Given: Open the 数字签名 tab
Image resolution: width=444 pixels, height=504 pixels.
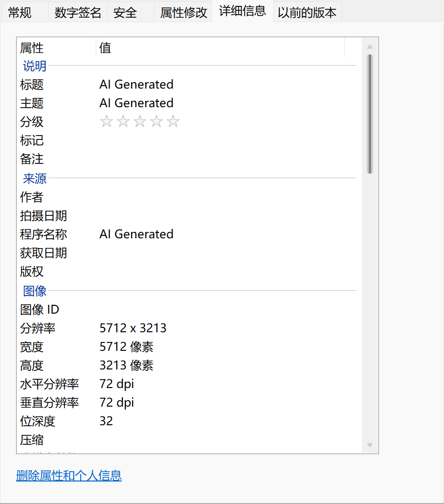Looking at the screenshot, I should click(x=78, y=13).
